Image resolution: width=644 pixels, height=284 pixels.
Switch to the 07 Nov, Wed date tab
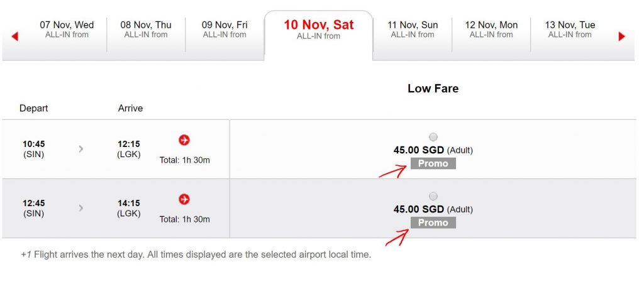pyautogui.click(x=67, y=30)
